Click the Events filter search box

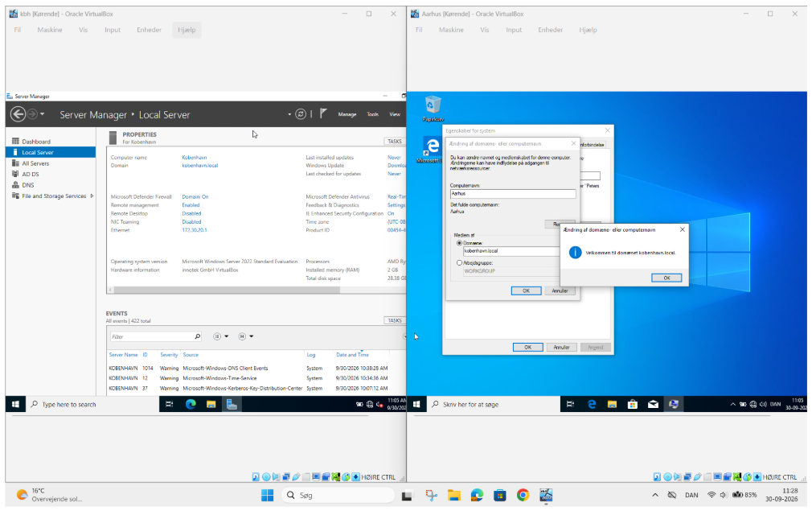(151, 337)
